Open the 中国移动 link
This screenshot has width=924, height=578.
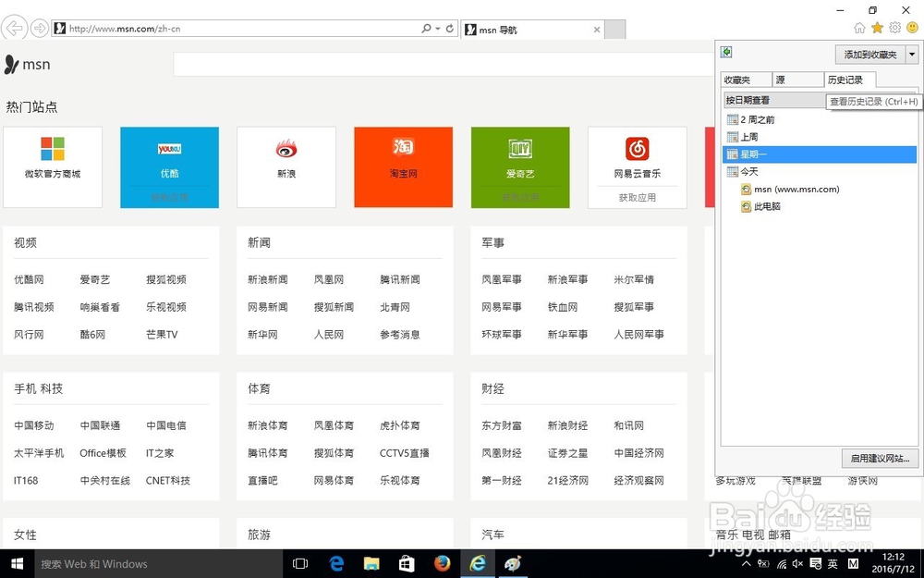click(x=33, y=425)
